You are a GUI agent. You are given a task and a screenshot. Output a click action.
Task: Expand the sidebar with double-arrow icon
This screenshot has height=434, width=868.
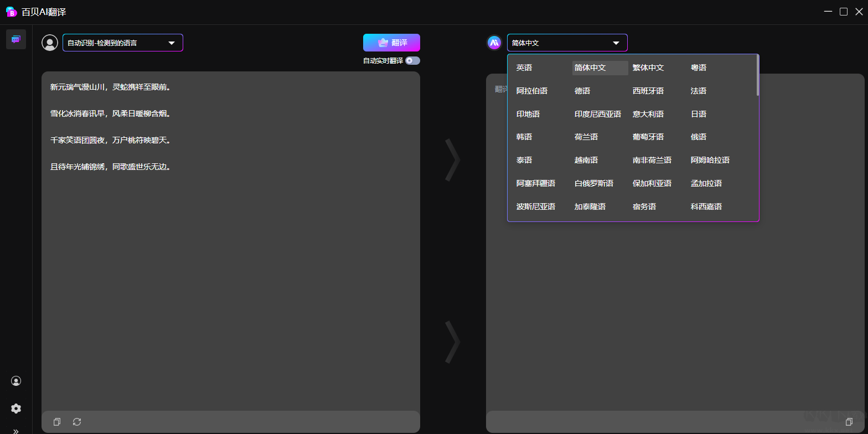click(x=16, y=431)
